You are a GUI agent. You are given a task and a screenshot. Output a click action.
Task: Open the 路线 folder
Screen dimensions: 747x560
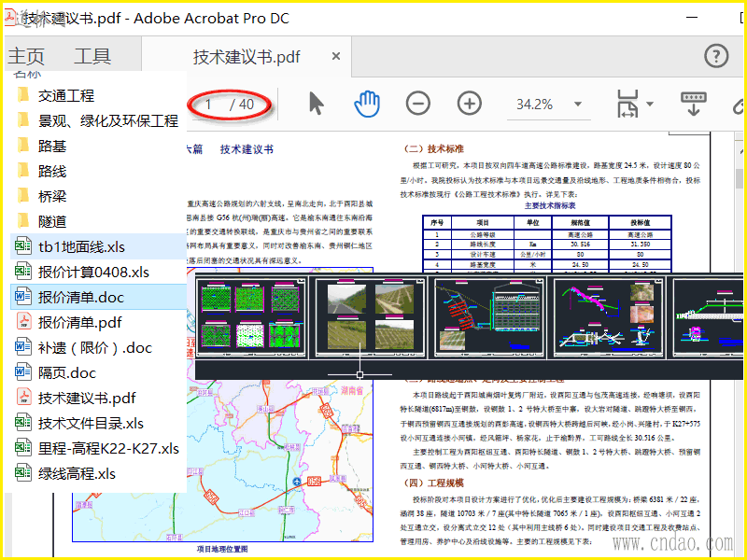(52, 171)
